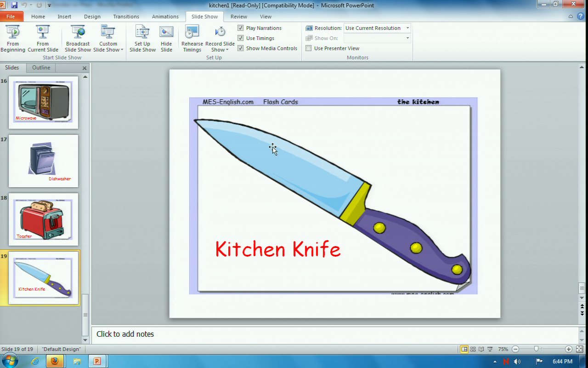The height and width of the screenshot is (368, 588).
Task: Switch to Slide Sorter view in status bar
Action: coord(473,349)
